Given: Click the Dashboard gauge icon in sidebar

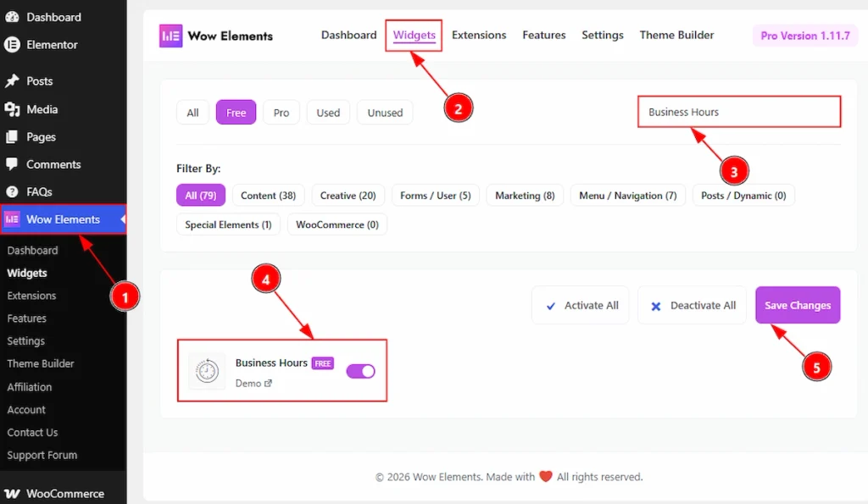Looking at the screenshot, I should [12, 17].
